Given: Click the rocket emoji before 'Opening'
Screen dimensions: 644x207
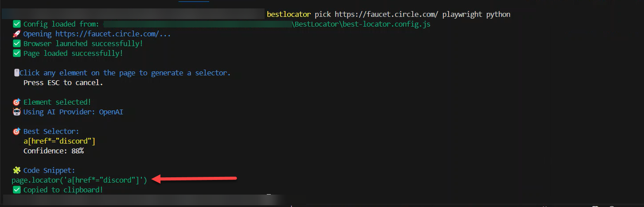Looking at the screenshot, I should (x=17, y=34).
